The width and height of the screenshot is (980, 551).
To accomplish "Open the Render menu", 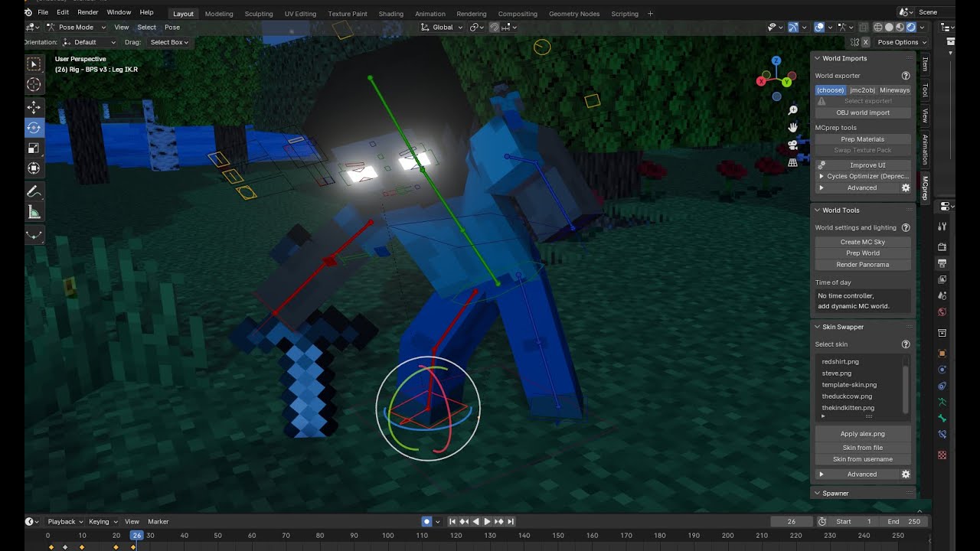I will click(x=88, y=12).
